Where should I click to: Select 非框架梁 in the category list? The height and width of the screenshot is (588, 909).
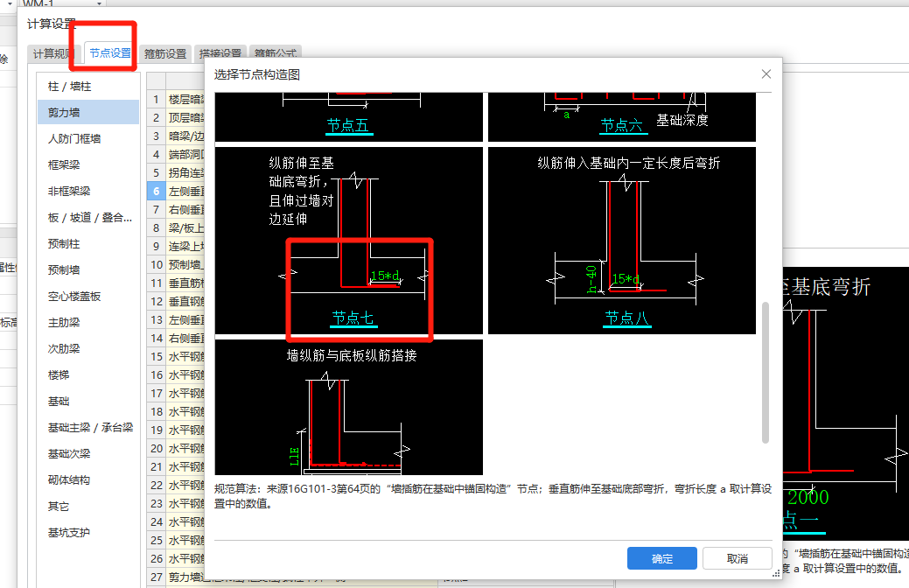point(88,191)
